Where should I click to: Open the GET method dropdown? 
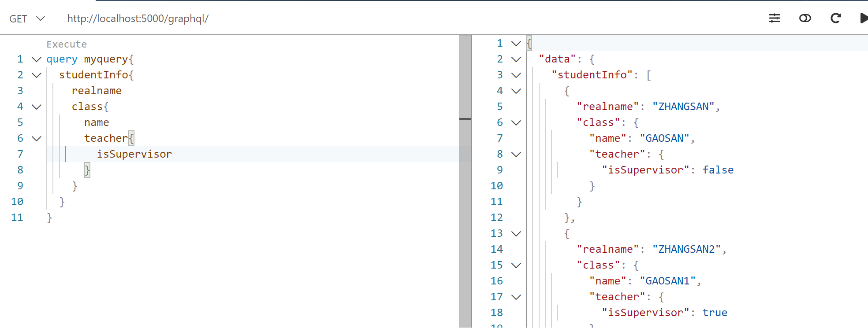[x=27, y=18]
